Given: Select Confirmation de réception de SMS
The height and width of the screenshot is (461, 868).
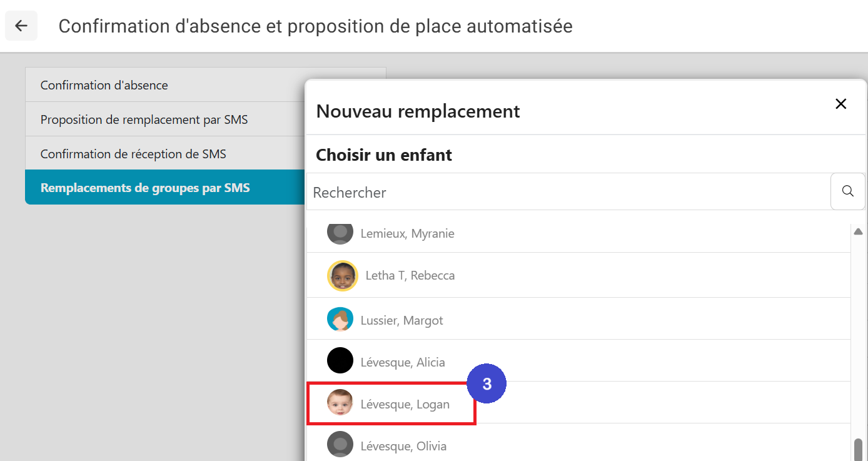Looking at the screenshot, I should coord(133,154).
